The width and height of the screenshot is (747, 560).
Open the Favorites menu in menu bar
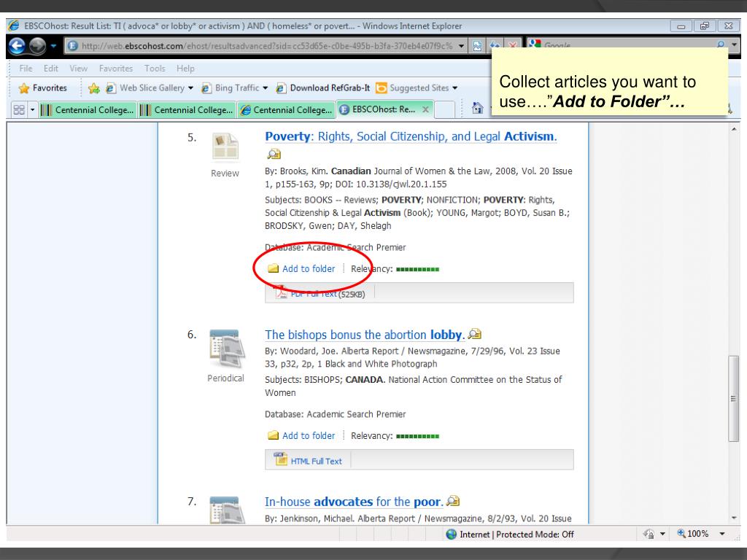point(116,69)
